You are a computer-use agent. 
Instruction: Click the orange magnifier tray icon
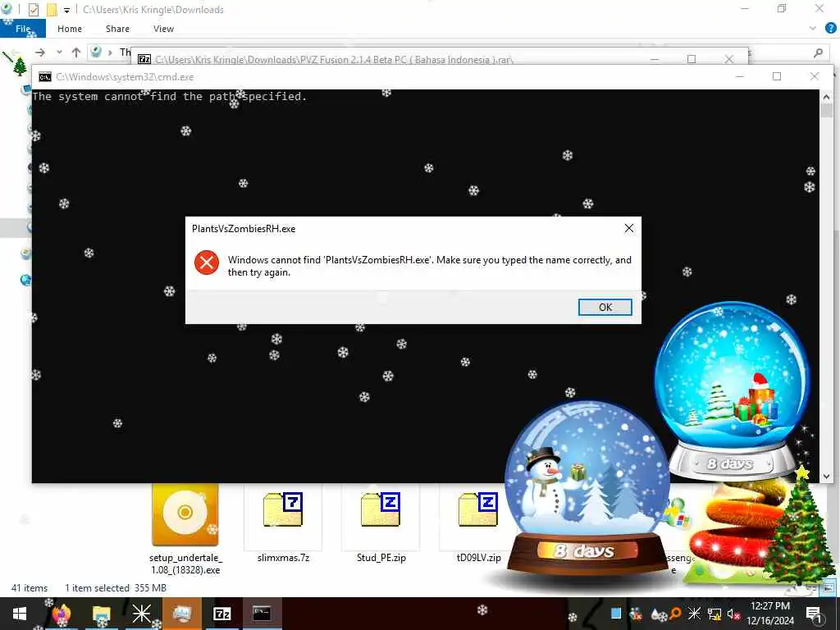pyautogui.click(x=676, y=614)
